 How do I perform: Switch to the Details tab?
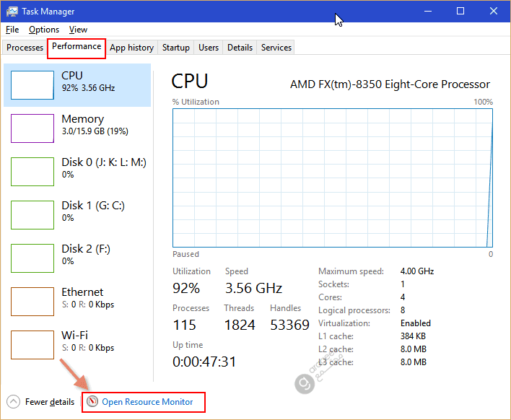[x=240, y=48]
